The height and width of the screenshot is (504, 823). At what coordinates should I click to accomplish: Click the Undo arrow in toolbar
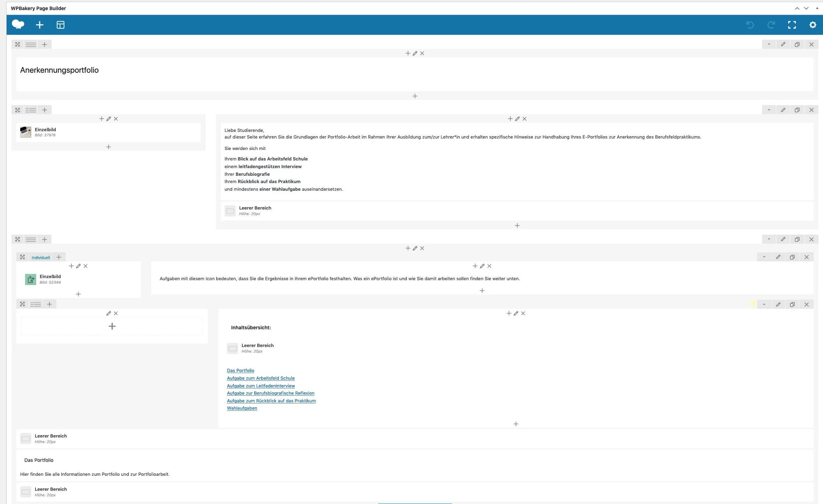tap(750, 25)
